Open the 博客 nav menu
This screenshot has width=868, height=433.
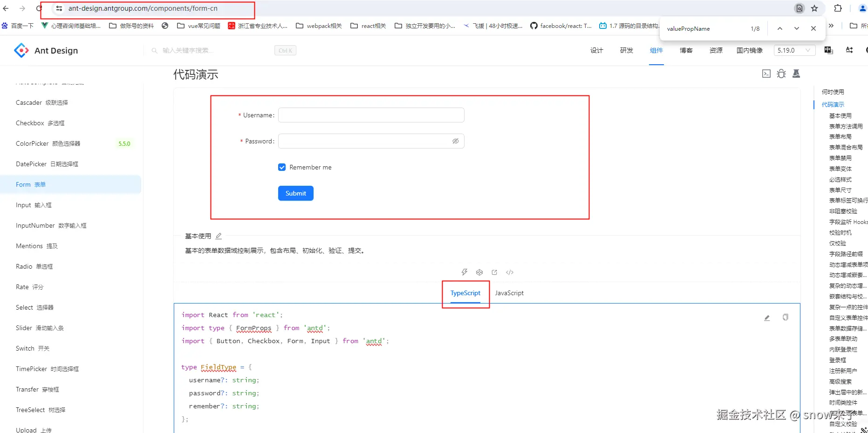[686, 50]
